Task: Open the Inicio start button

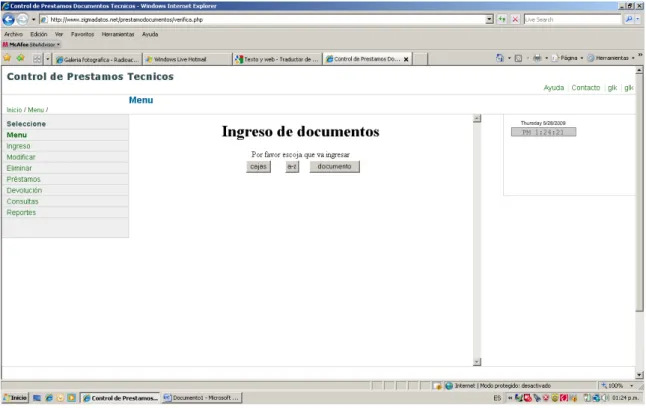Action: (x=15, y=398)
